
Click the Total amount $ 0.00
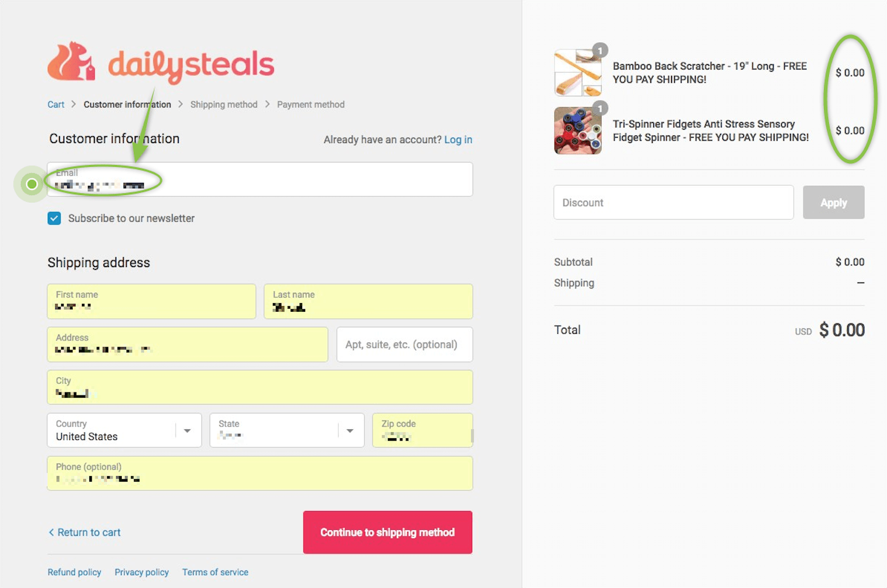point(842,330)
